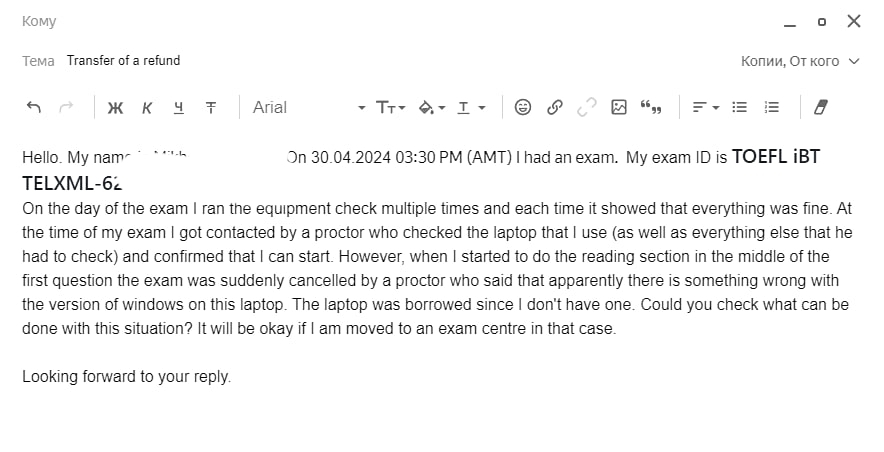
Task: Toggle underline formatting (Ч button)
Action: click(x=179, y=108)
